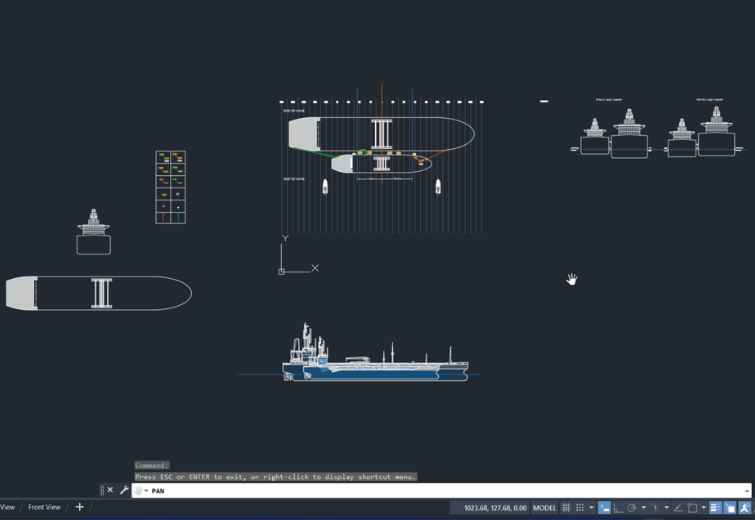
Task: Expand the snap mode options arrow
Action: [x=591, y=508]
